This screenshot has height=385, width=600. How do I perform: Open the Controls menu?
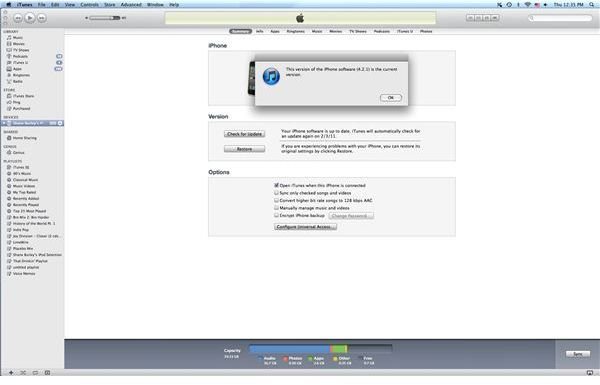tap(90, 5)
